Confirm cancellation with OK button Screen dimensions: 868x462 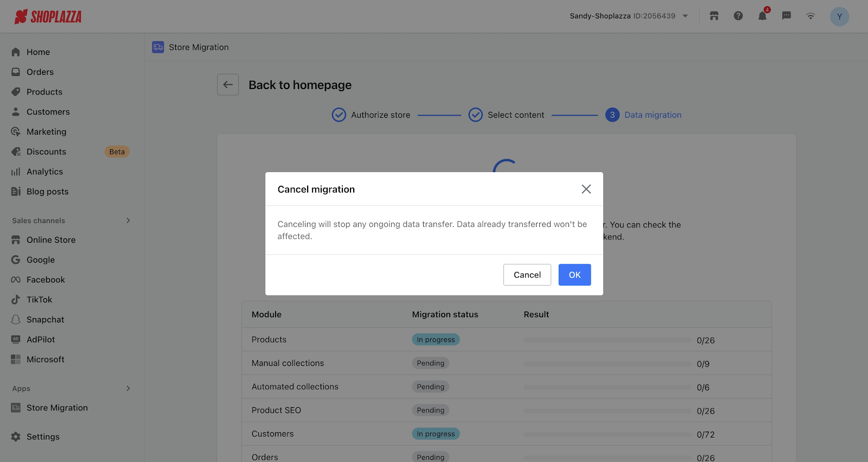(575, 275)
